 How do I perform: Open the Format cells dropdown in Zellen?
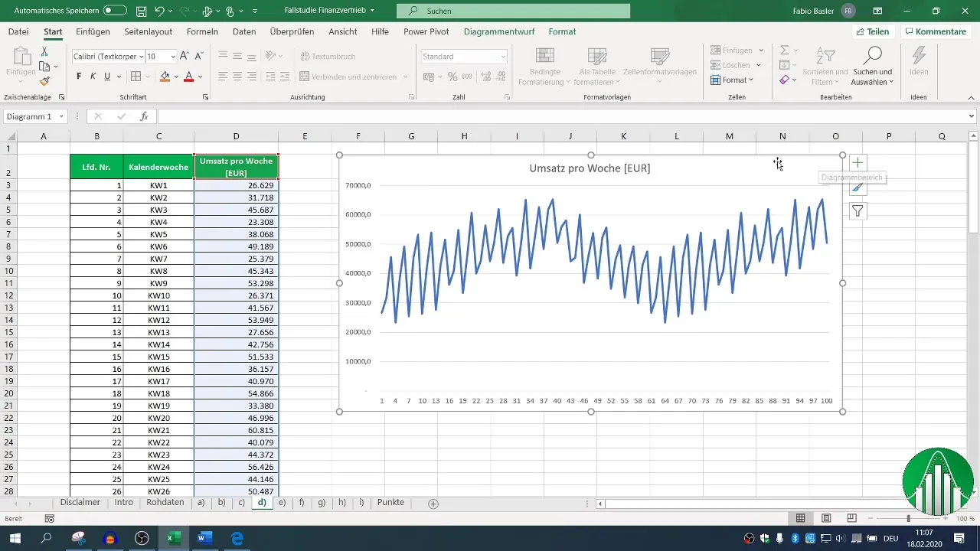(732, 80)
